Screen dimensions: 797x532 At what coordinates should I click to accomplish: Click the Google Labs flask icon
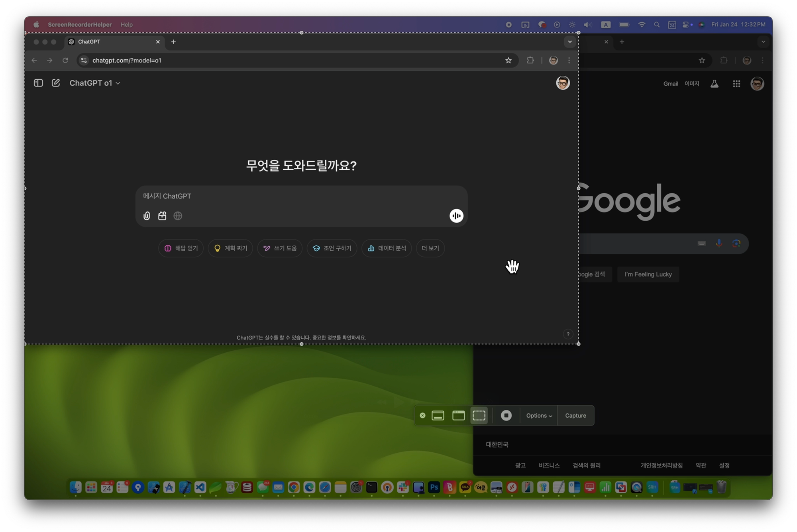pyautogui.click(x=714, y=84)
